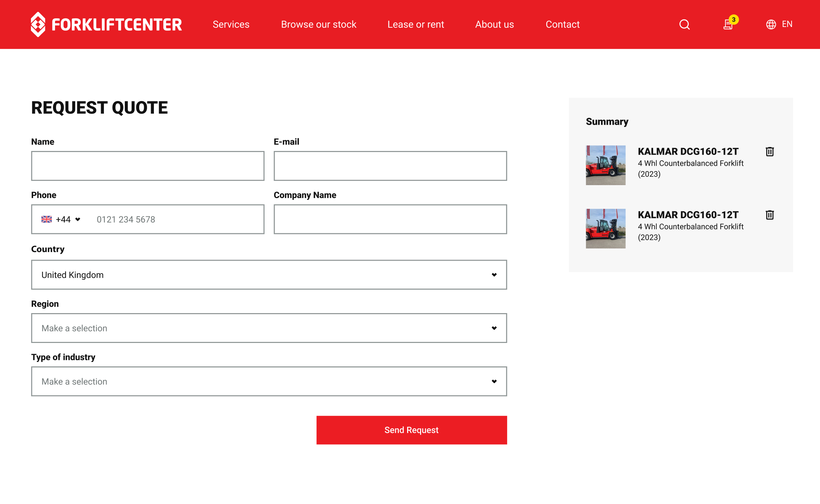The width and height of the screenshot is (820, 504).
Task: Click the Country field label
Action: point(48,249)
